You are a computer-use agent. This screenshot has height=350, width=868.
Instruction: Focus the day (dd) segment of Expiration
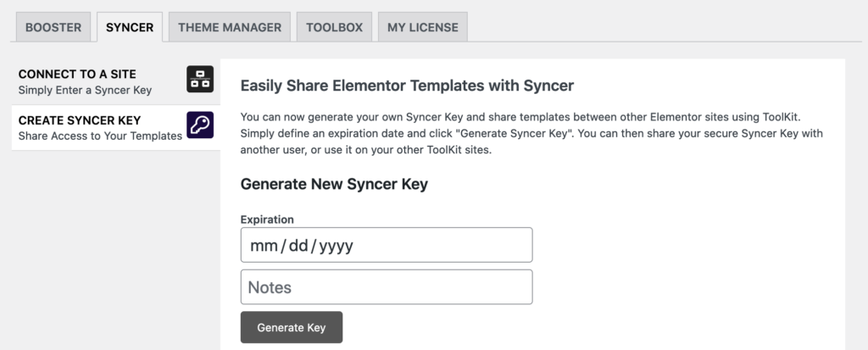pyautogui.click(x=298, y=245)
